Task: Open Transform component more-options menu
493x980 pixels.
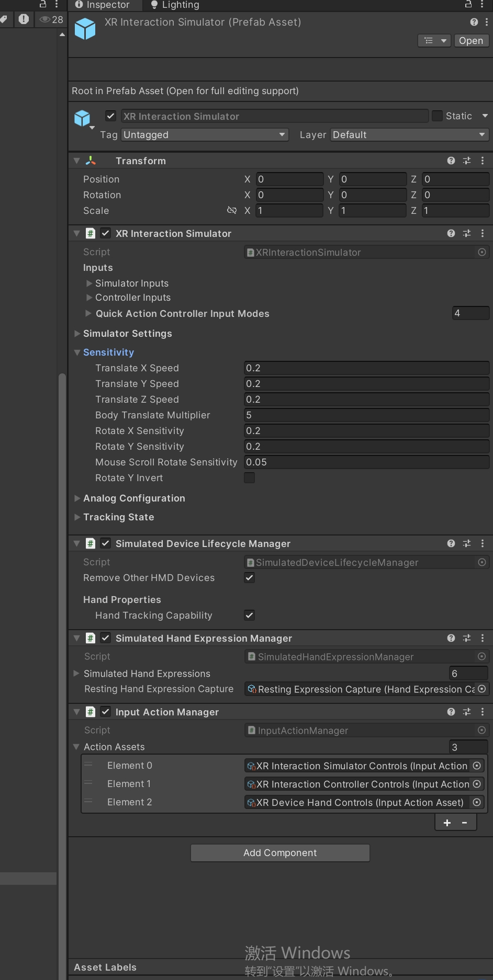Action: (x=483, y=161)
